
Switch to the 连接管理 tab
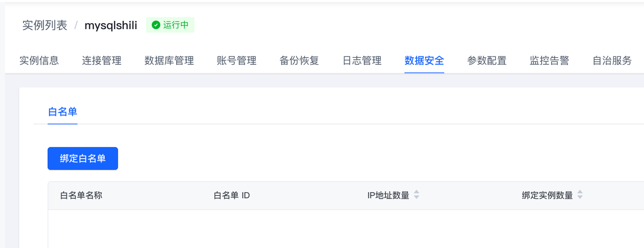click(102, 61)
